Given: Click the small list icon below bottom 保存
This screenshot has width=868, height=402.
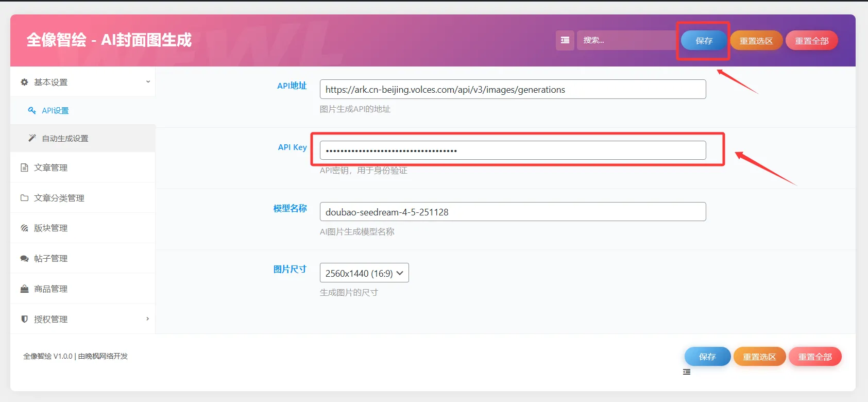Looking at the screenshot, I should click(687, 372).
